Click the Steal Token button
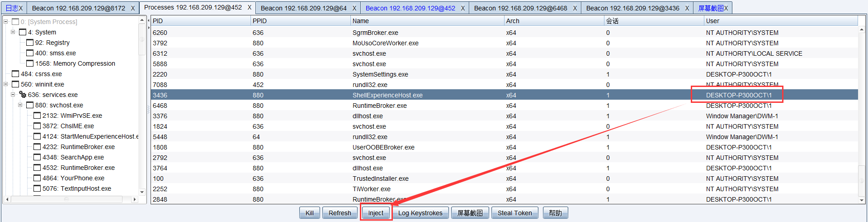The height and width of the screenshot is (222, 868). click(x=515, y=213)
